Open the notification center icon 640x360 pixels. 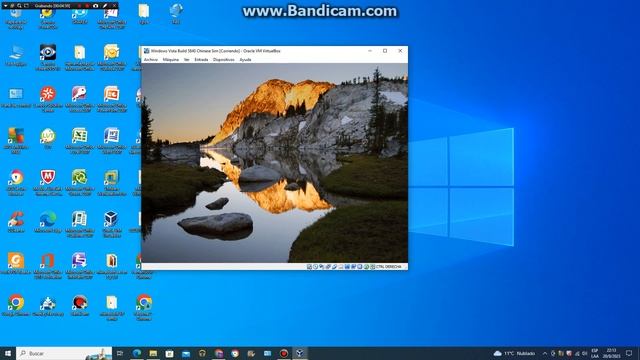coord(629,353)
